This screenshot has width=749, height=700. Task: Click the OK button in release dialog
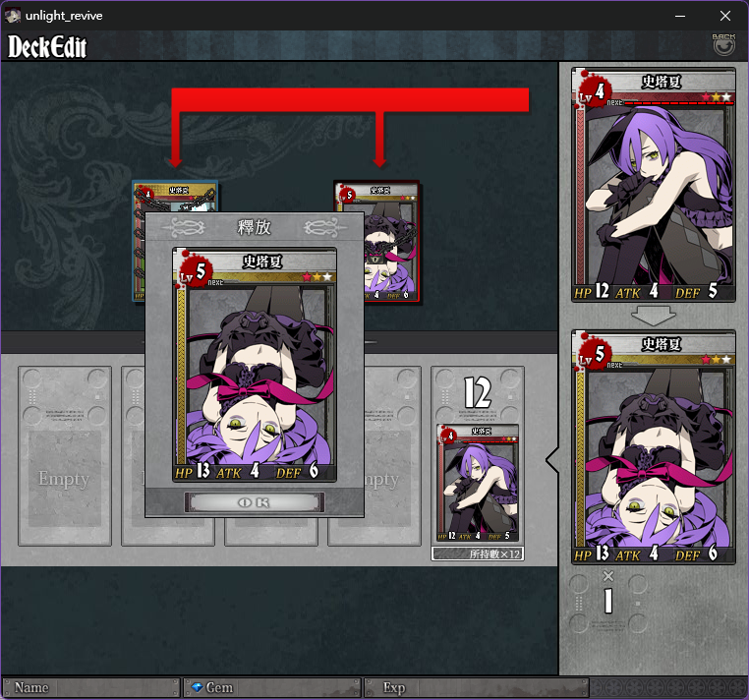point(255,502)
